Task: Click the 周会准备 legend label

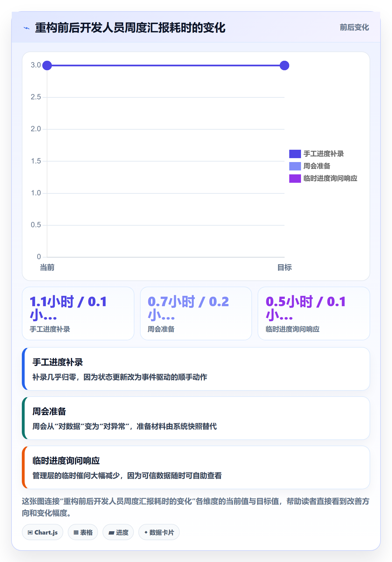Action: 317,166
